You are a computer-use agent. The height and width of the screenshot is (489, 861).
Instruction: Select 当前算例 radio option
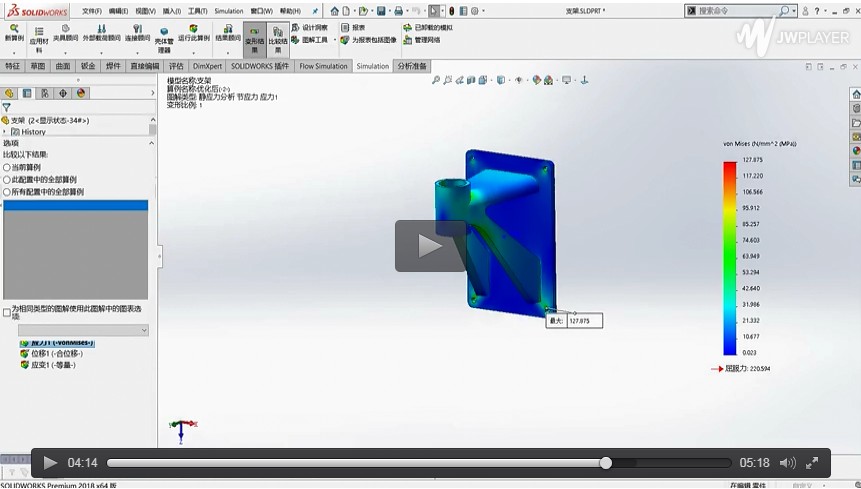tap(7, 168)
